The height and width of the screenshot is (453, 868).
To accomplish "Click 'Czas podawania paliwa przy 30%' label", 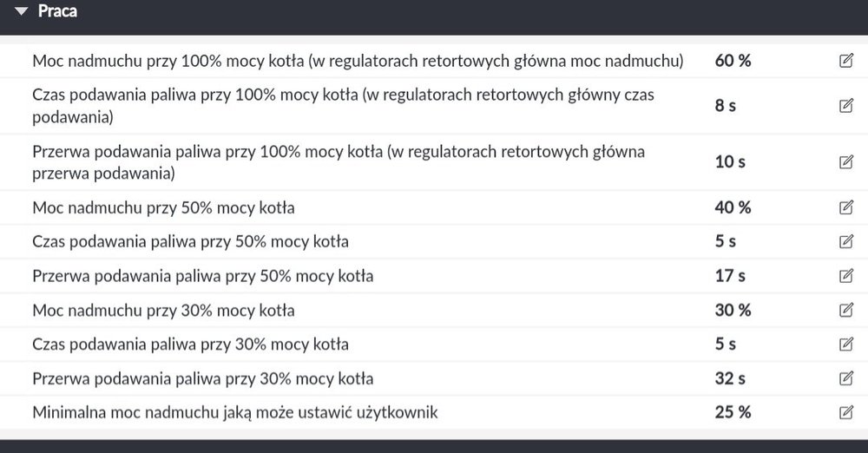I will 190,344.
